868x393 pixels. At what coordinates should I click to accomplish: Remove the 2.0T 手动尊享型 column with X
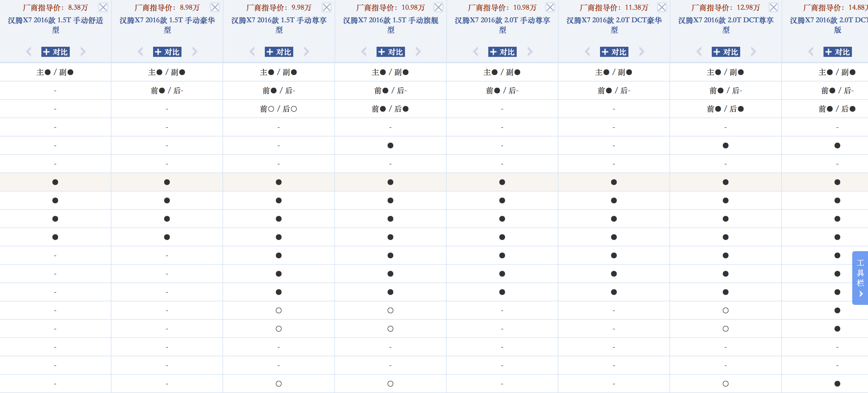tap(550, 7)
